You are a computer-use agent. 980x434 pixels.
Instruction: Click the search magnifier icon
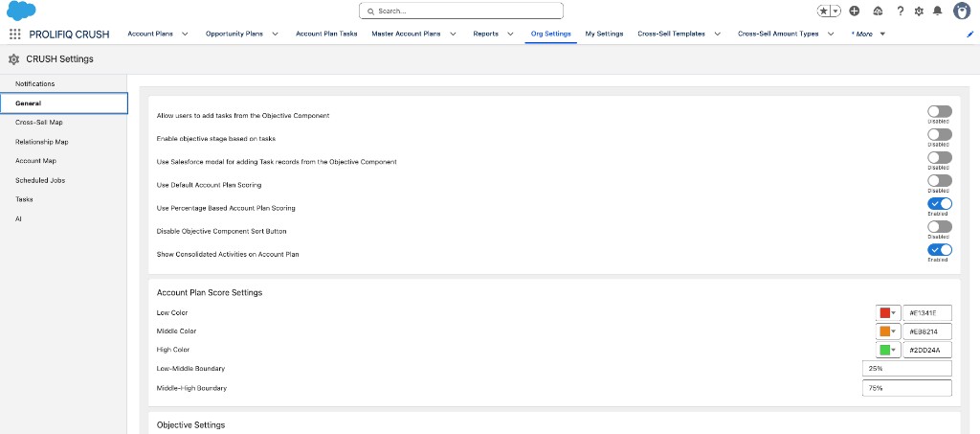[370, 11]
